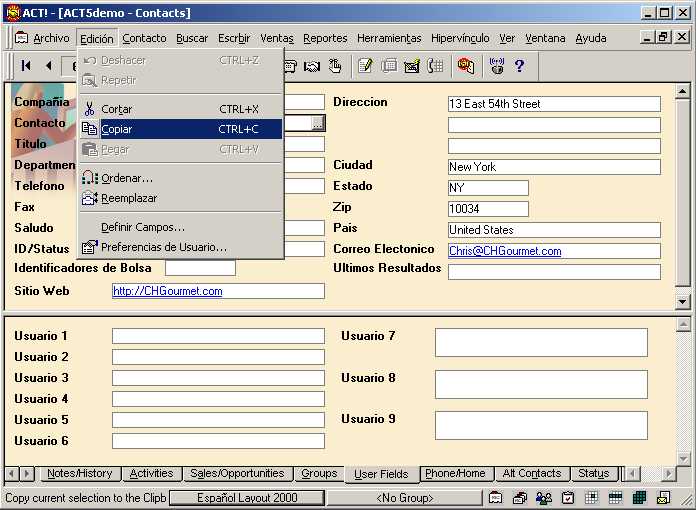Image resolution: width=696 pixels, height=510 pixels.
Task: Open the Reportes menu
Action: [325, 39]
